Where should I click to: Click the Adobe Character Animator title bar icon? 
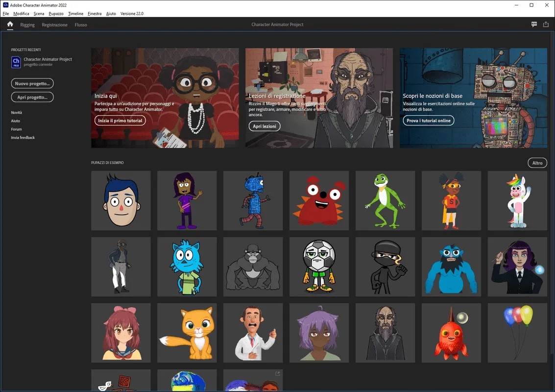point(6,5)
